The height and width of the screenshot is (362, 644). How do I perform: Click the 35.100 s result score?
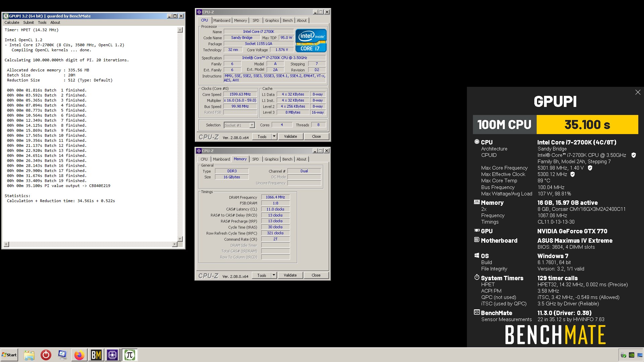coord(587,125)
